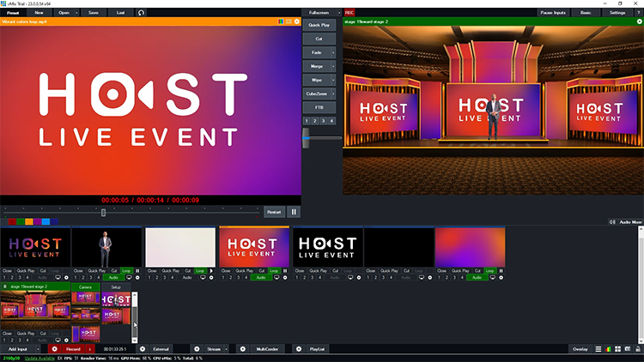The width and height of the screenshot is (644, 362).
Task: Toggle the REC indicator button
Action: pyautogui.click(x=350, y=13)
